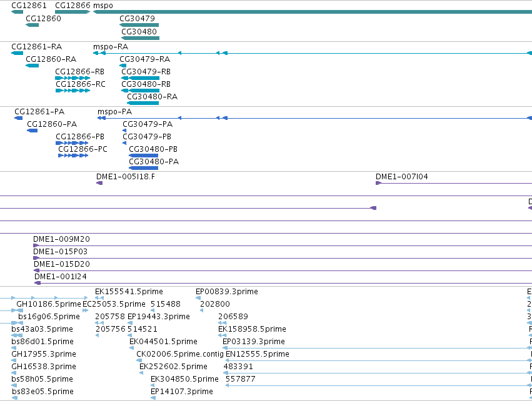Open the mspo-RA transcript label
Image resolution: width=532 pixels, height=401 pixels.
coord(111,47)
